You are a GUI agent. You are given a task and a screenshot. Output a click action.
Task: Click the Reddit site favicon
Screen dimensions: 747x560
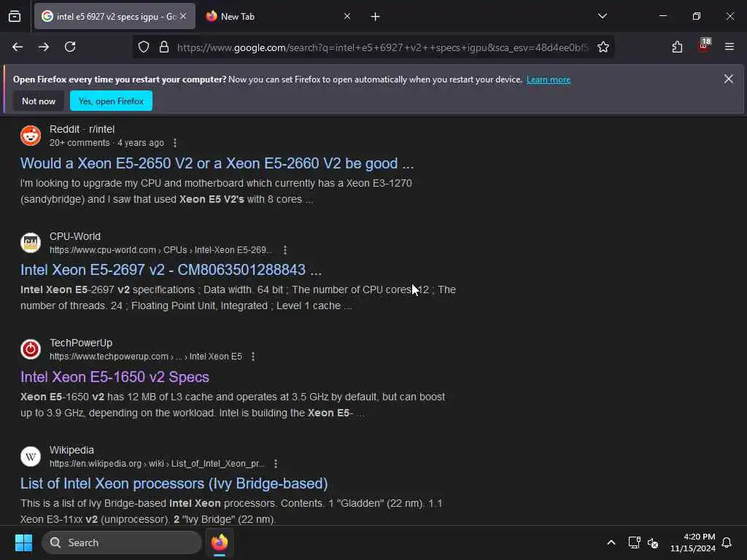[x=31, y=136]
